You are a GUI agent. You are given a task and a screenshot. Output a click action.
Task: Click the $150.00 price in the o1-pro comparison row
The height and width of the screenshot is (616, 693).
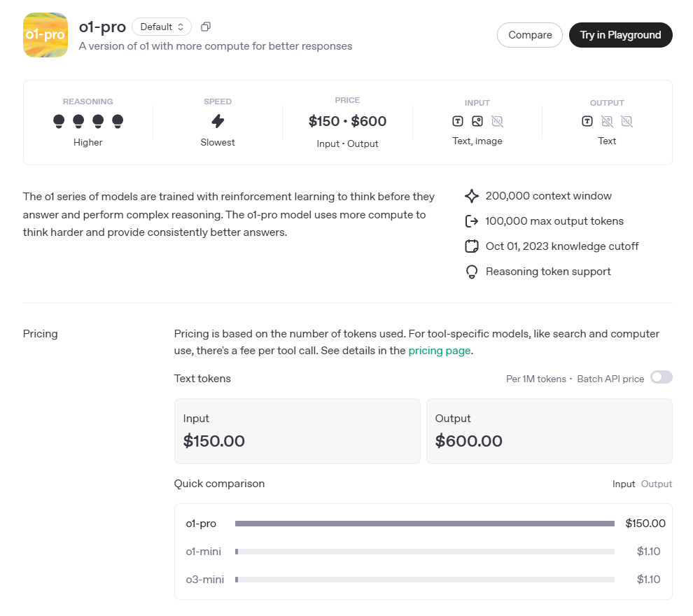coord(645,524)
